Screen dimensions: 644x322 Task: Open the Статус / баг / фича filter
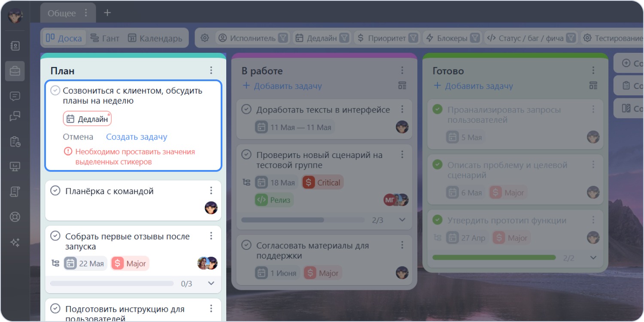pos(531,38)
